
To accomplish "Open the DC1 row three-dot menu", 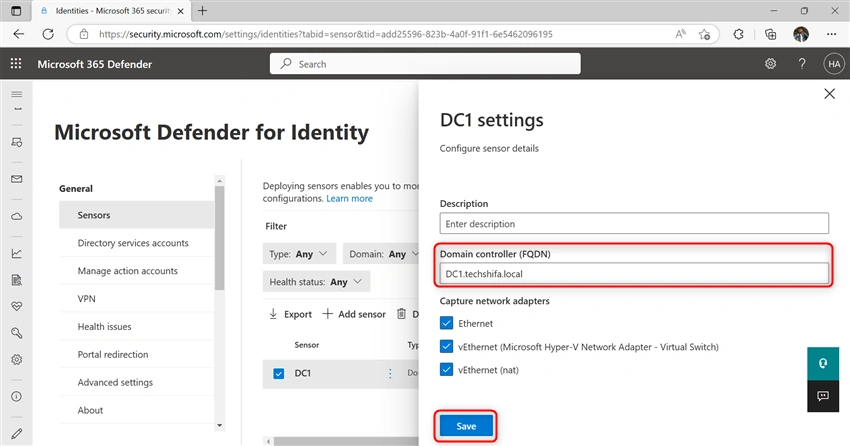I will (390, 373).
